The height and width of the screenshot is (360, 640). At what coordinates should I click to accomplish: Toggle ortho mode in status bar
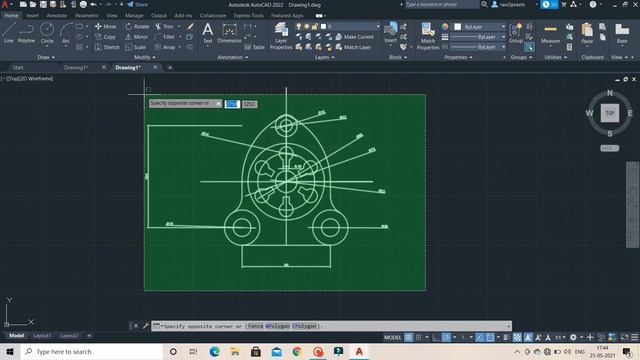436,337
